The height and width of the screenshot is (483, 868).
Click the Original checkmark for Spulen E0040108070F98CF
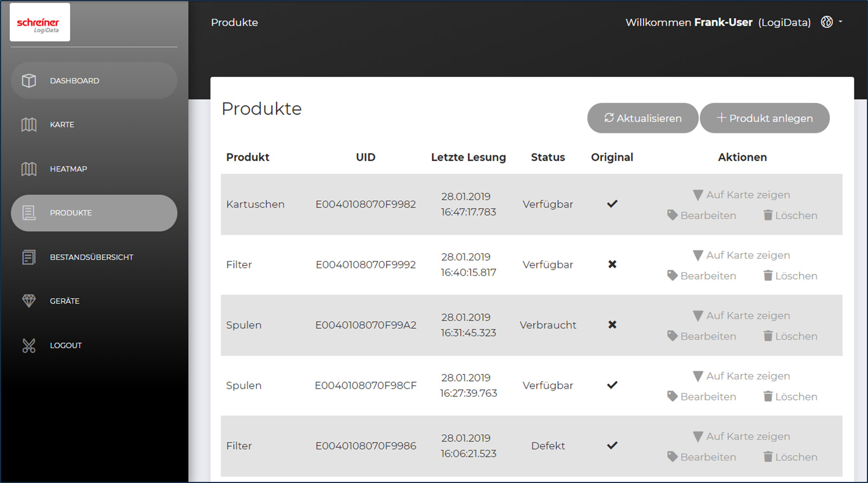[x=612, y=385]
